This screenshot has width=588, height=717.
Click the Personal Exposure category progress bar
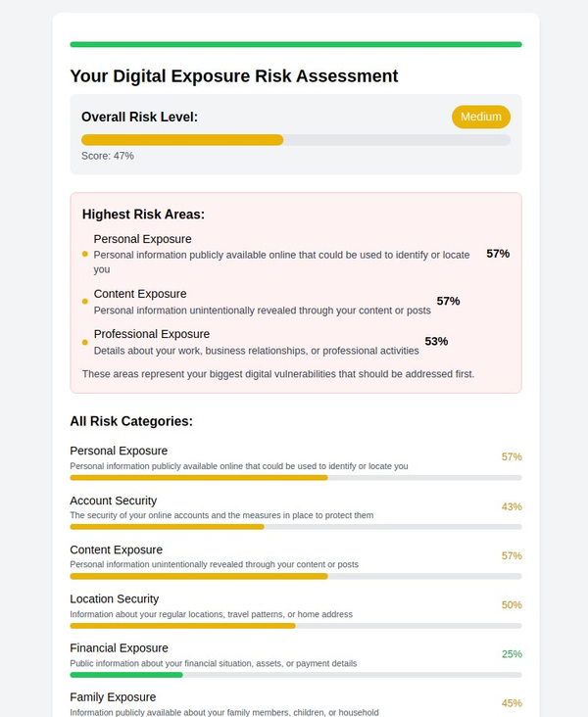point(296,477)
